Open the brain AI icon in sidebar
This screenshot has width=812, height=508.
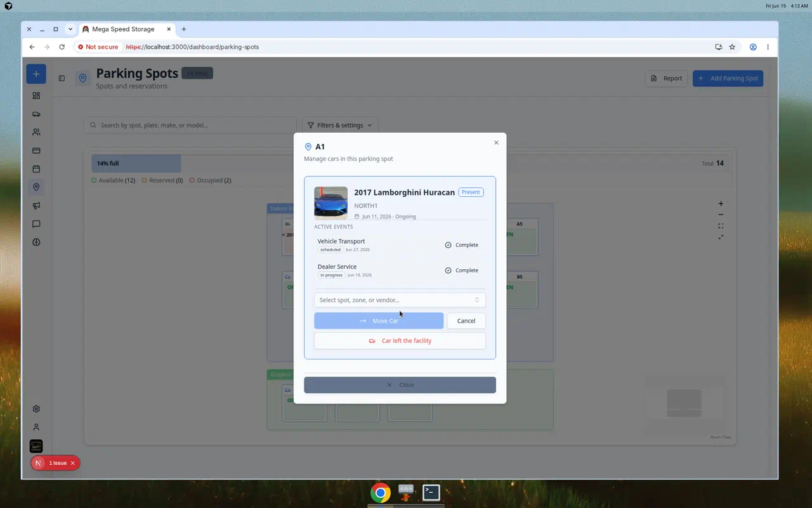point(36,242)
